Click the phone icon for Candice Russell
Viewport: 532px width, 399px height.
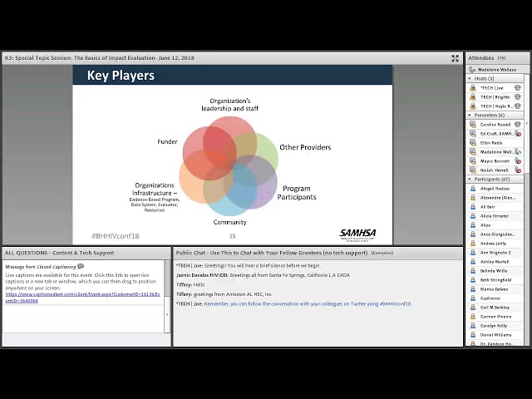tap(517, 125)
